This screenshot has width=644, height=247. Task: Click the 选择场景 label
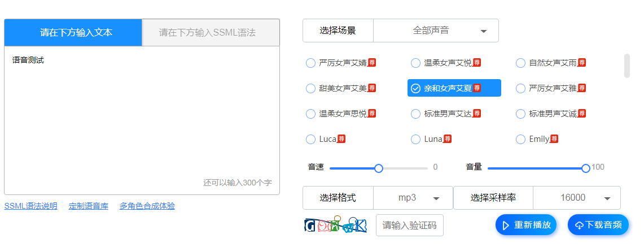(x=338, y=31)
